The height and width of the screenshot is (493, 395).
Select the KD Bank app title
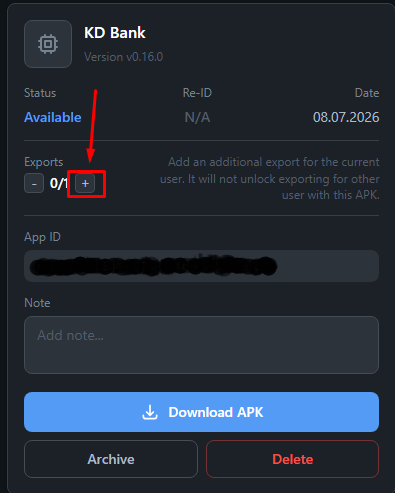tap(115, 33)
